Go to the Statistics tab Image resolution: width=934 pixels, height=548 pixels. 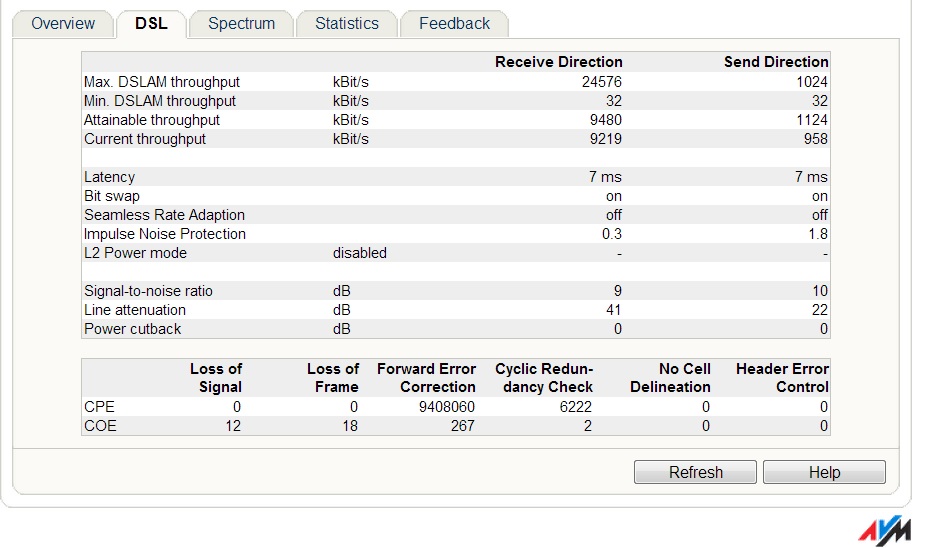(347, 24)
